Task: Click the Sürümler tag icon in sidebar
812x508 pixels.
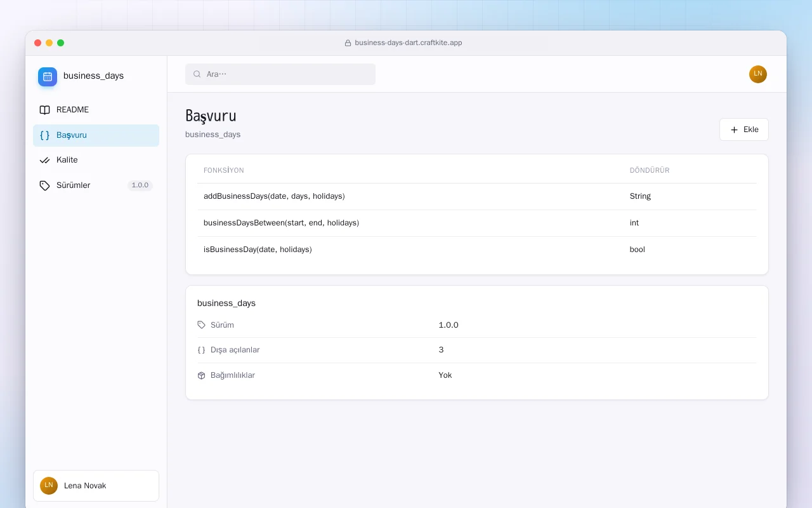Action: coord(44,185)
